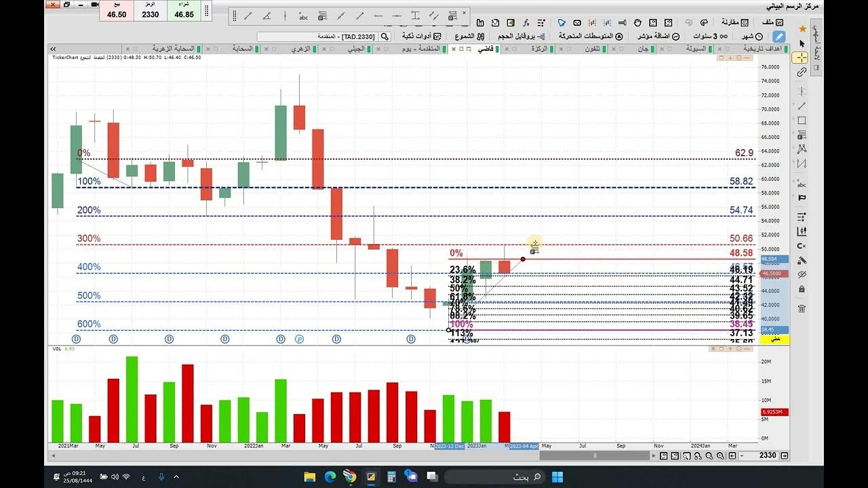The height and width of the screenshot is (488, 868).
Task: Click the بيع 46.50 sell price box
Action: pyautogui.click(x=117, y=11)
